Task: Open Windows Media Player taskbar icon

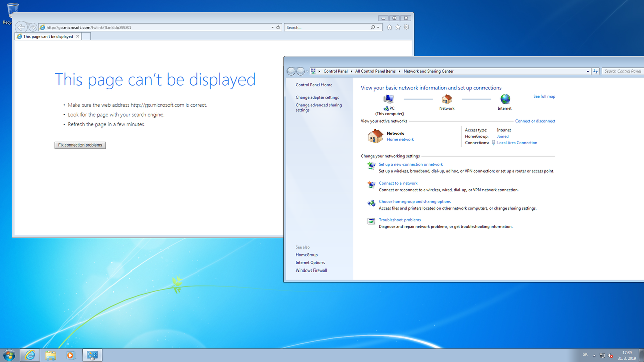Action: [70, 355]
